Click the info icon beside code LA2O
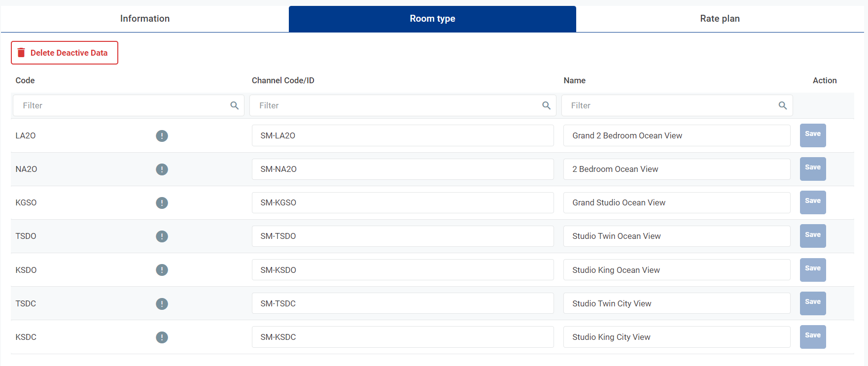This screenshot has width=868, height=366. tap(162, 136)
